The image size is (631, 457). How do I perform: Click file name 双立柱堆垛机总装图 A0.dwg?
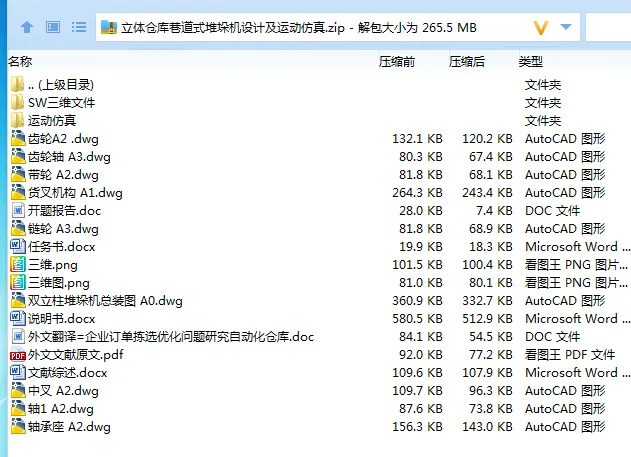click(x=105, y=301)
